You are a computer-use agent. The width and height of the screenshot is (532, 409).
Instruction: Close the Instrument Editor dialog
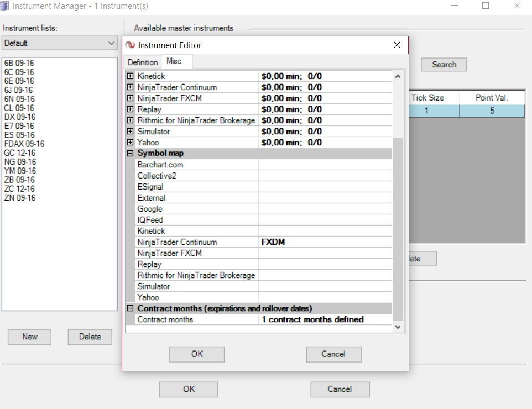coord(397,45)
